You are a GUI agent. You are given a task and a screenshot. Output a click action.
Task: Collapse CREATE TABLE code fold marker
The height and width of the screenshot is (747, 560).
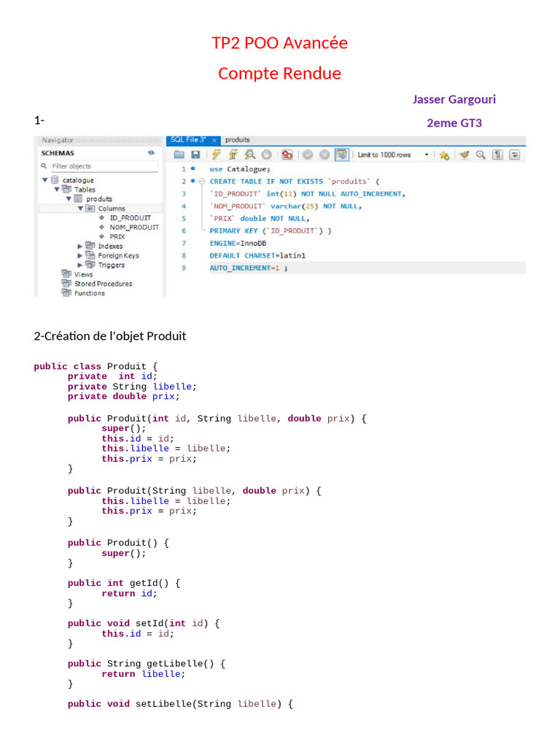click(202, 181)
